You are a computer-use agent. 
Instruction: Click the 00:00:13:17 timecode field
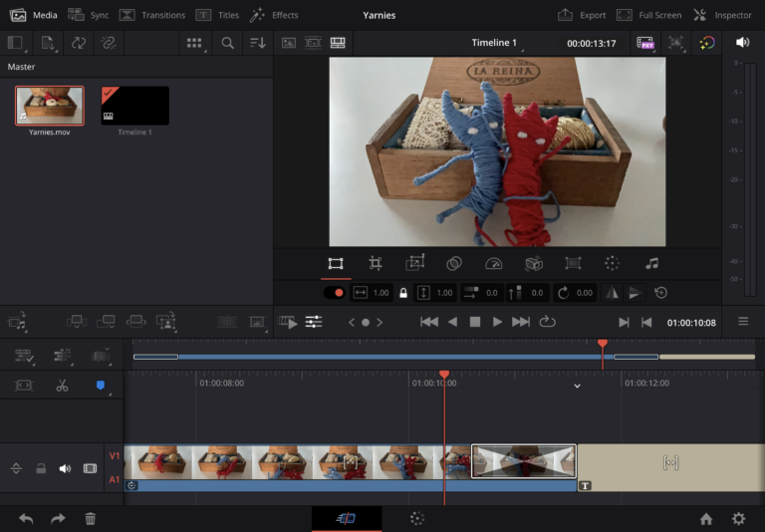tap(592, 44)
